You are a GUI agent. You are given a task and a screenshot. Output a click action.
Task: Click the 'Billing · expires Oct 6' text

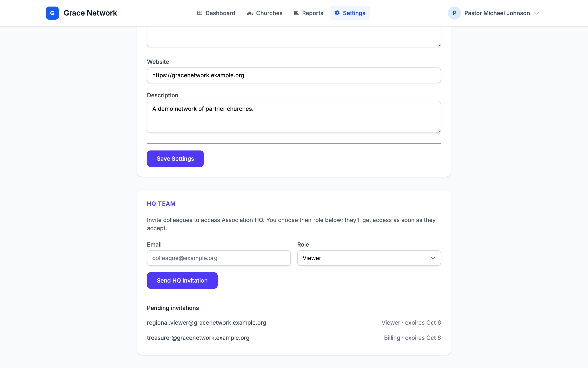[412, 338]
